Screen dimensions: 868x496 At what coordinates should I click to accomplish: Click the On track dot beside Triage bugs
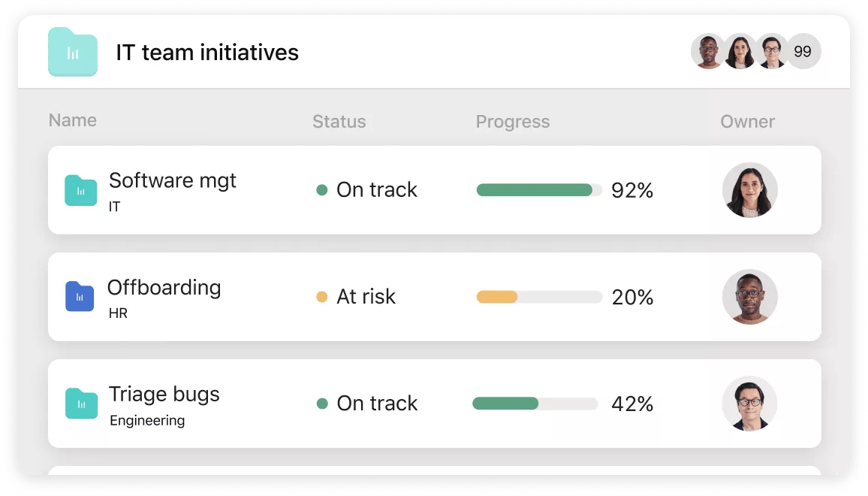pyautogui.click(x=322, y=404)
